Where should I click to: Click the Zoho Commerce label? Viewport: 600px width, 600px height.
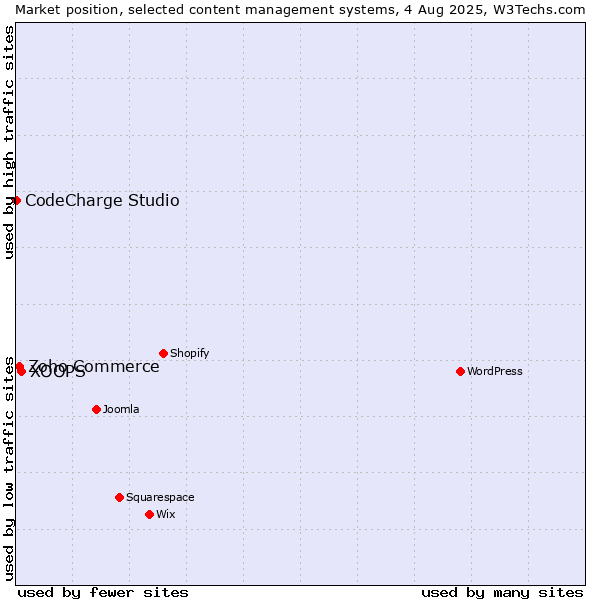point(94,367)
